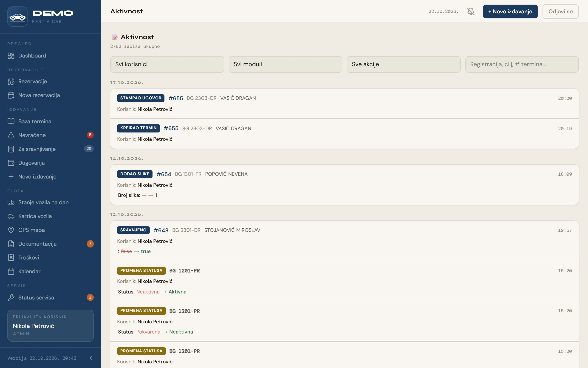Click the Nevraćene warning triangle icon
Image resolution: width=588 pixels, height=368 pixels.
(11, 135)
